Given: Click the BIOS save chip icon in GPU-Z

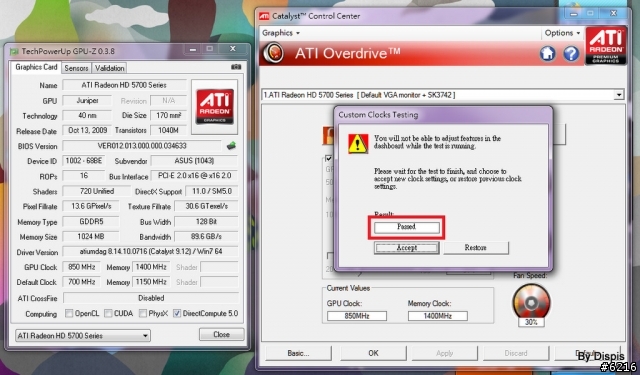Looking at the screenshot, I should (x=231, y=145).
